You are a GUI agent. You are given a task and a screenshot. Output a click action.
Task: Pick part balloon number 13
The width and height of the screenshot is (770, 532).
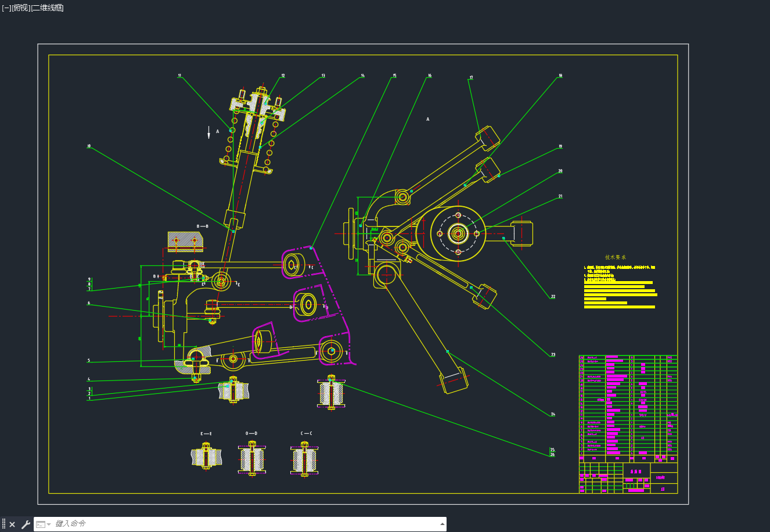[323, 76]
